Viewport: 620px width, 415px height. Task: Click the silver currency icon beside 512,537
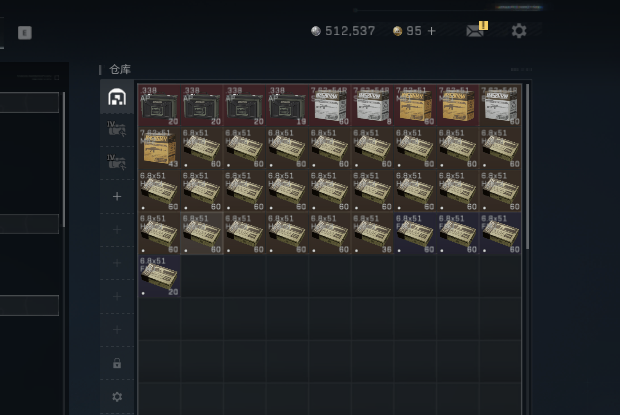tap(316, 31)
